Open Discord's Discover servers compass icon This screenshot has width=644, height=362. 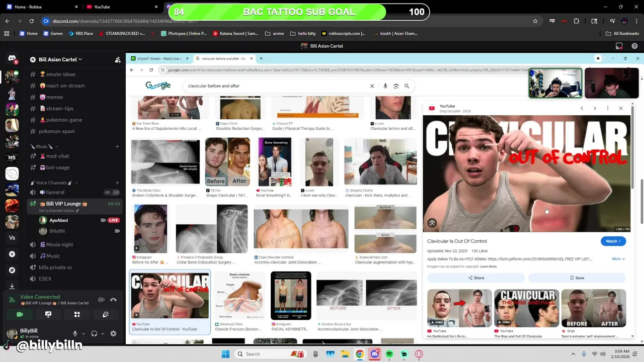point(12,270)
